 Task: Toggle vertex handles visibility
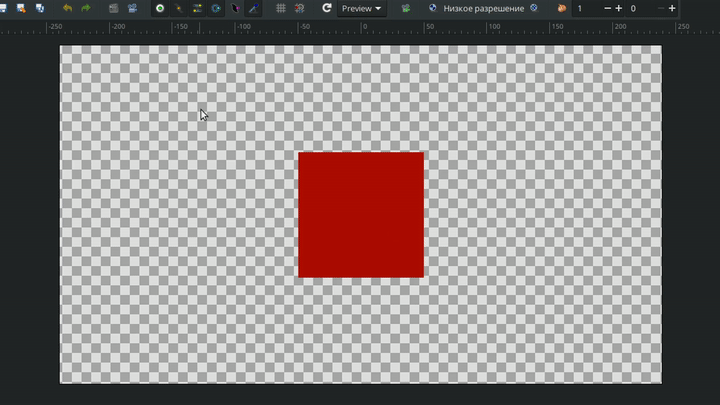click(x=179, y=8)
